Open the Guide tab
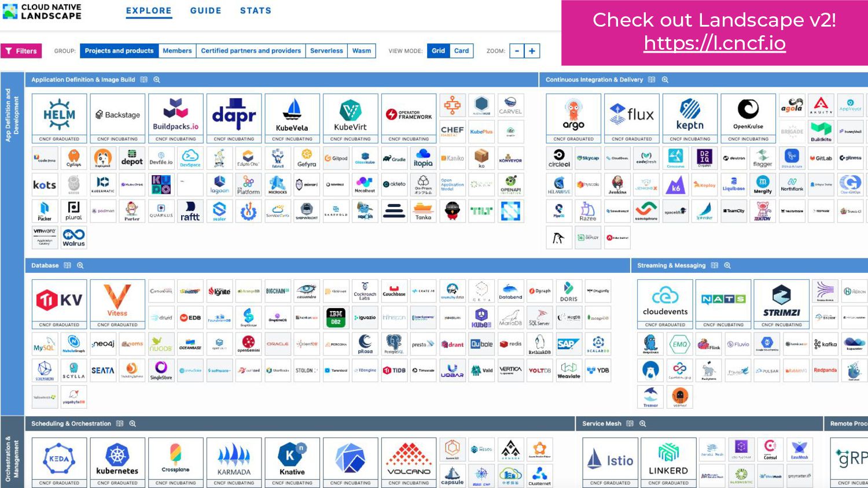 pyautogui.click(x=205, y=10)
